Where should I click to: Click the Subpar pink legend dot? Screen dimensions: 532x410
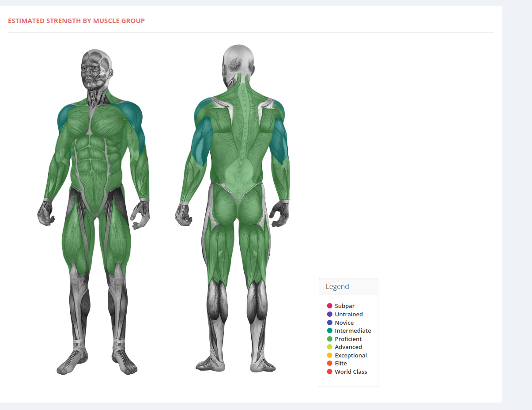(329, 306)
